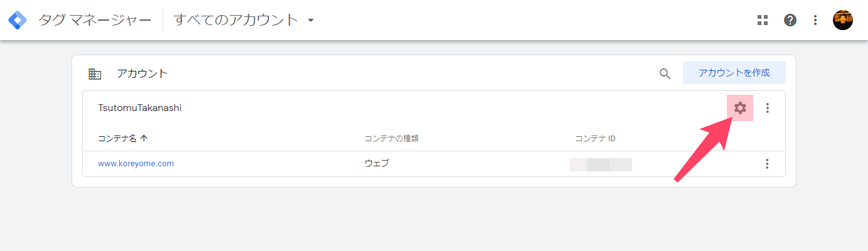Viewport: 868px width, 251px height.
Task: Click the コンテナ ID column header
Action: [595, 138]
